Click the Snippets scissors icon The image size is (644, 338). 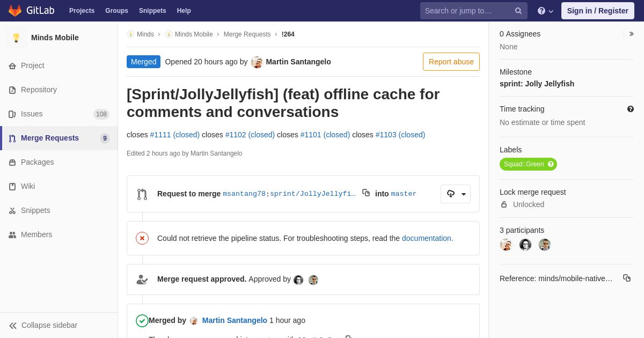point(12,211)
